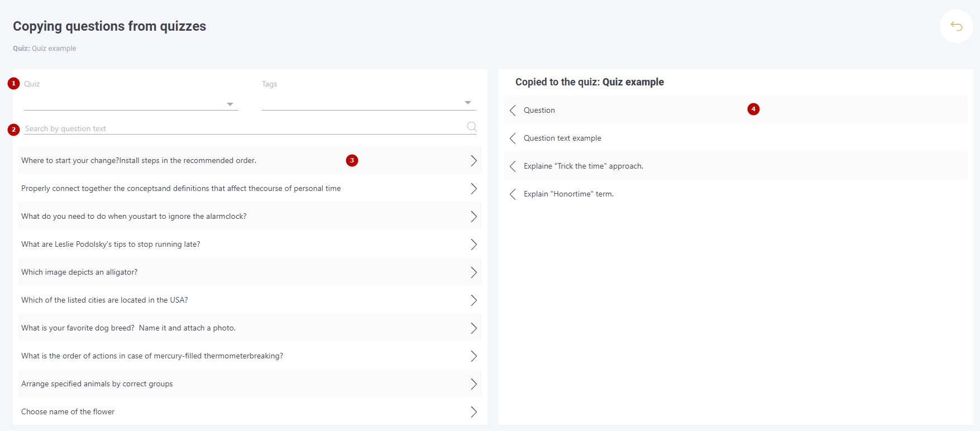Select the alarm clock question text
Viewport: 980px width, 431px height.
(134, 217)
